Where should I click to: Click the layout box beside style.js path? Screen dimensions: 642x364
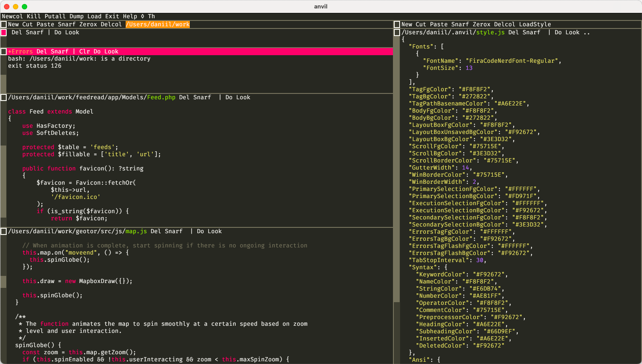tap(397, 32)
